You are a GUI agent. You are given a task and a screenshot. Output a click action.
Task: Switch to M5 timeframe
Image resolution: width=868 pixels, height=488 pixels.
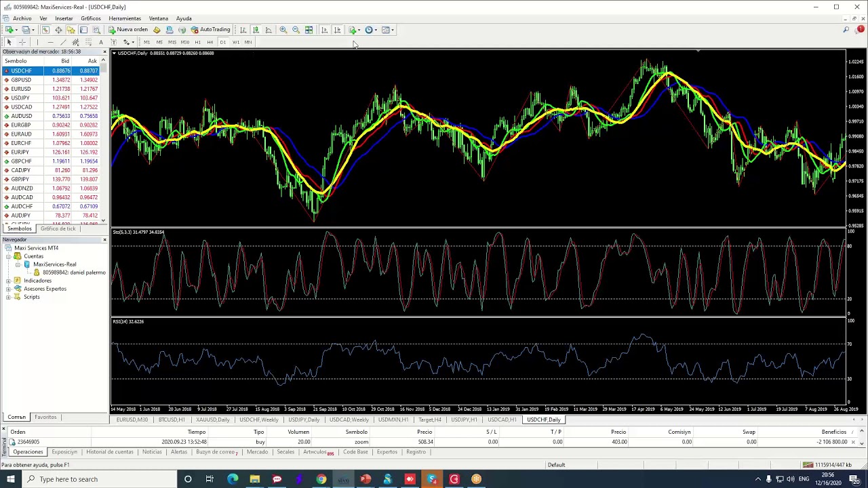point(159,42)
